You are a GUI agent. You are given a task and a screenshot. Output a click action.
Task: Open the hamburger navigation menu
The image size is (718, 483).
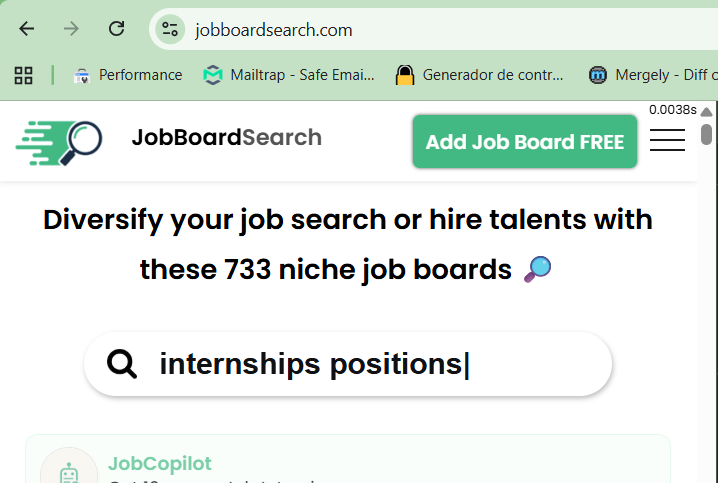(667, 141)
